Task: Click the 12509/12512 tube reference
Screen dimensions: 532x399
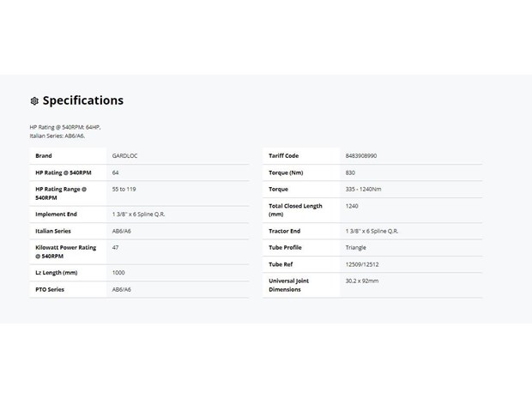Action: pos(362,264)
